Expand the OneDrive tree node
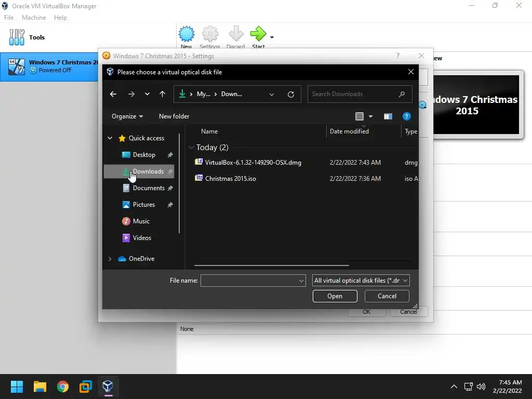The height and width of the screenshot is (399, 532). (110, 259)
